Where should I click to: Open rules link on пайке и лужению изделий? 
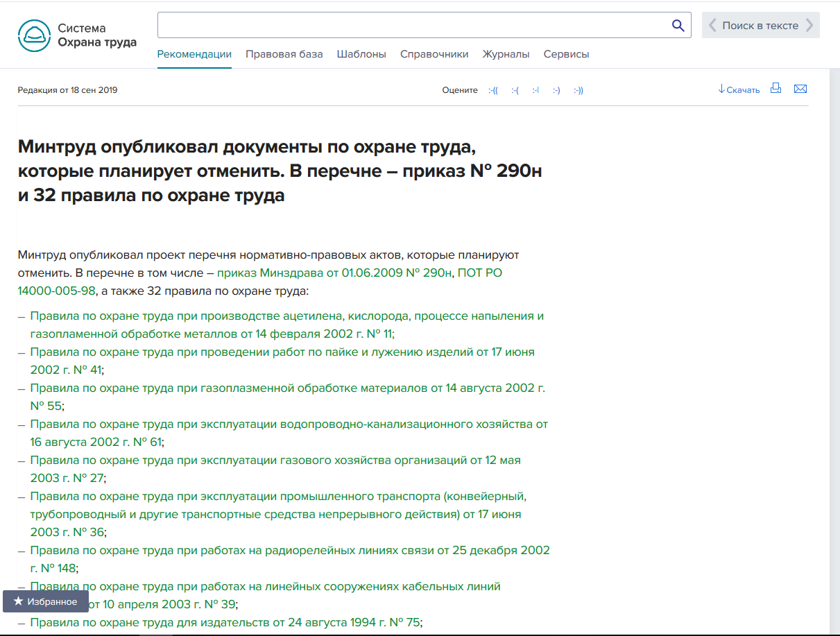pyautogui.click(x=282, y=361)
